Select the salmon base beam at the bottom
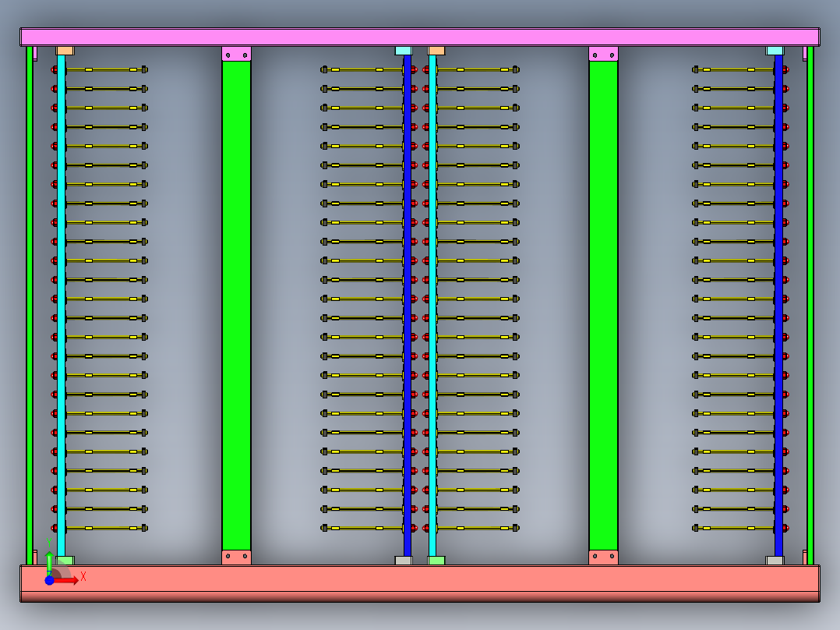The height and width of the screenshot is (630, 840). (420, 582)
